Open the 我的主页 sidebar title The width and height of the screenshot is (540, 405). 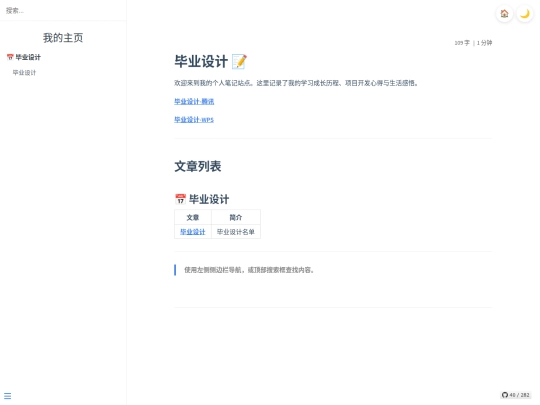tap(63, 38)
